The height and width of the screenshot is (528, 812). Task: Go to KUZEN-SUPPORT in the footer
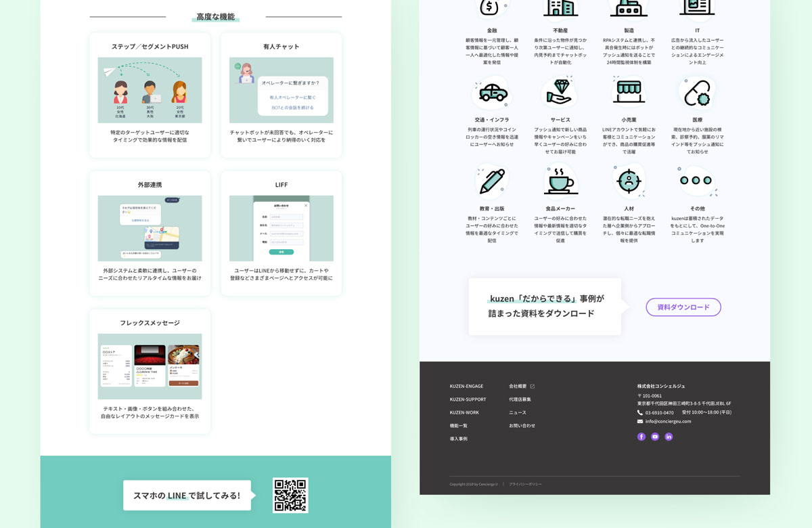[x=468, y=399]
